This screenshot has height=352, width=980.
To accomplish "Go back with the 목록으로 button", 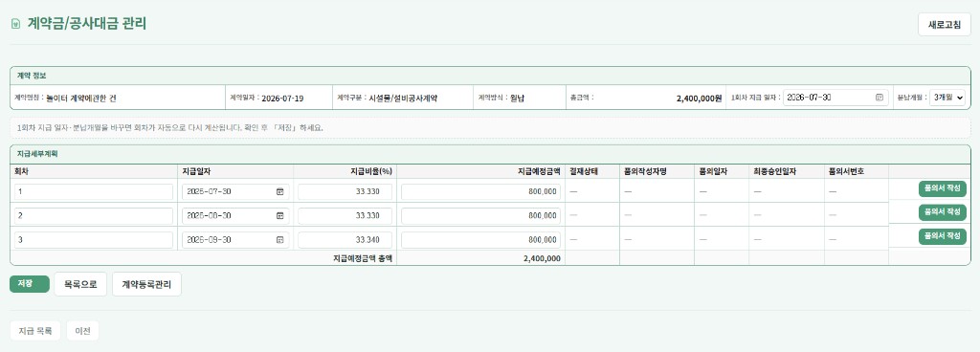I will (x=80, y=284).
